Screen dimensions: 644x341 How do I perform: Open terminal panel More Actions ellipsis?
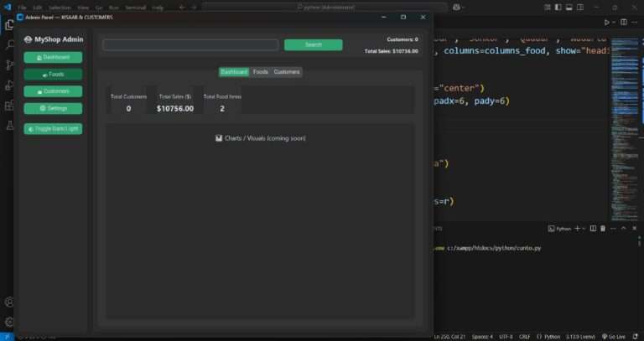click(613, 229)
